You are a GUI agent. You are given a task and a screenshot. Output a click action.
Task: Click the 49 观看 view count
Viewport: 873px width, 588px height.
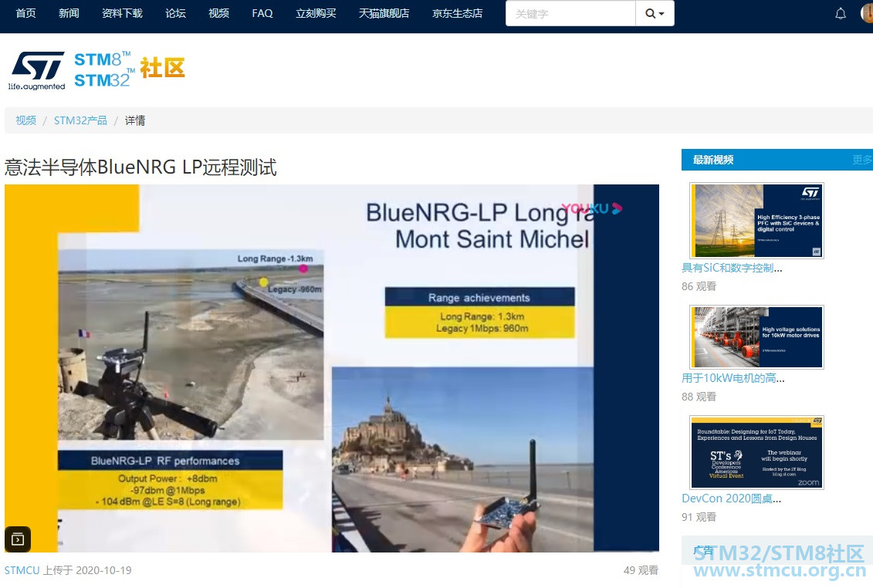(641, 570)
